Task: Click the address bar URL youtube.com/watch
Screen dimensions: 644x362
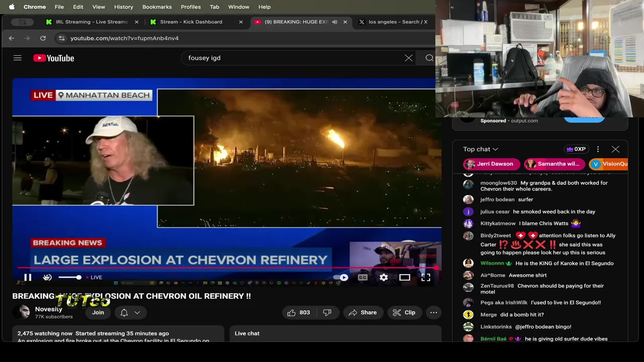Action: point(124,38)
